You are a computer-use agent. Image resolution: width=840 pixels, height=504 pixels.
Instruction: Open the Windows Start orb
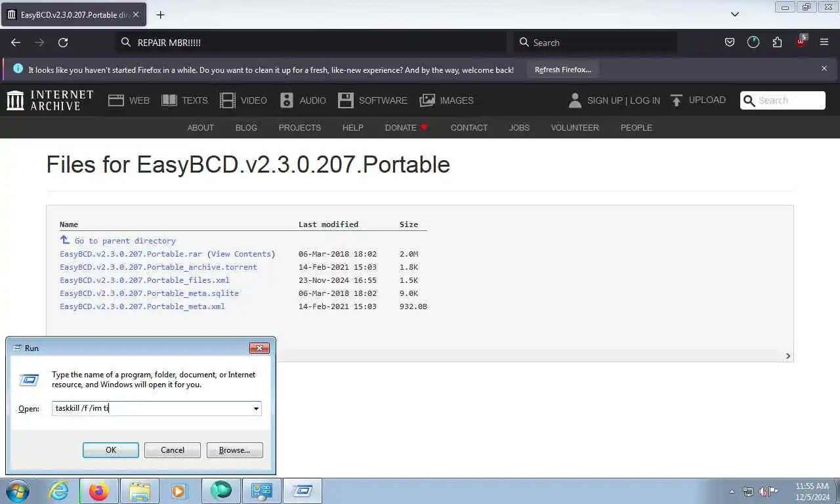tap(17, 491)
